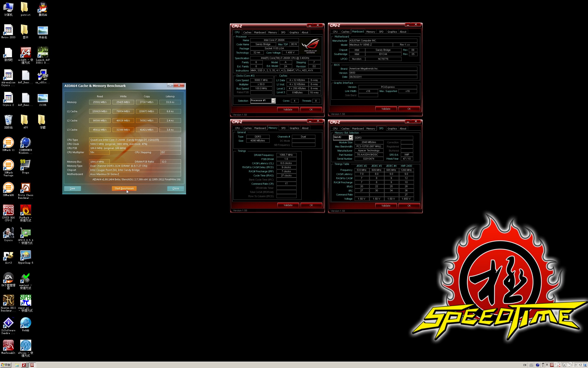Open the Recycle Bin
The width and height of the screenshot is (588, 368).
click(8, 122)
